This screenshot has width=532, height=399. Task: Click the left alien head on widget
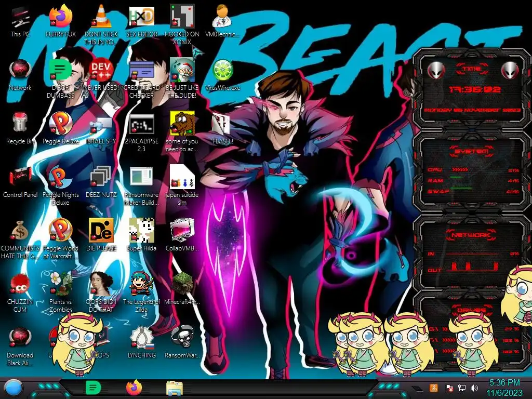click(436, 71)
